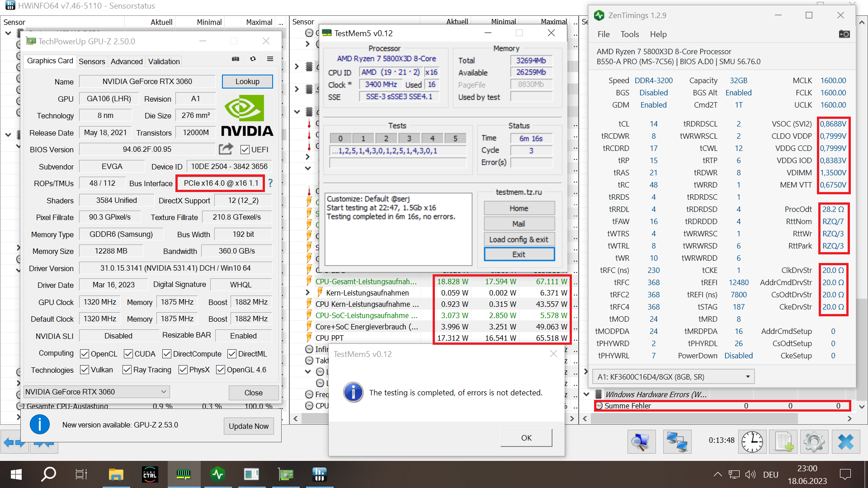Click Update Now in GPU-Z
The width and height of the screenshot is (868, 488).
(249, 426)
